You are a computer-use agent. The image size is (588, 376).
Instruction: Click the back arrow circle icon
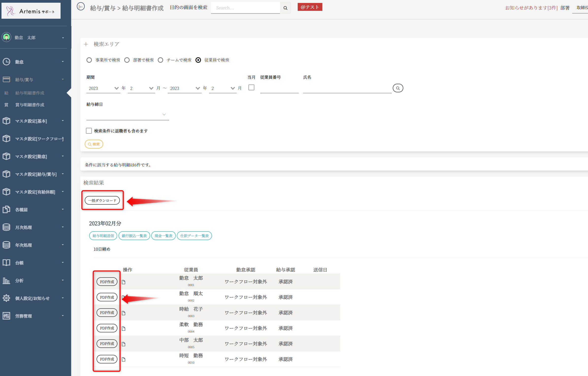pos(81,7)
